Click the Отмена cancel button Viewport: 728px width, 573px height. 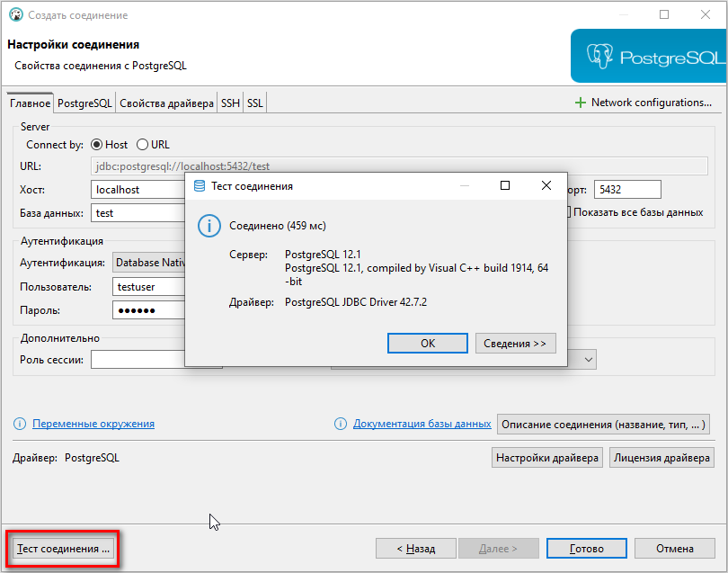[675, 549]
